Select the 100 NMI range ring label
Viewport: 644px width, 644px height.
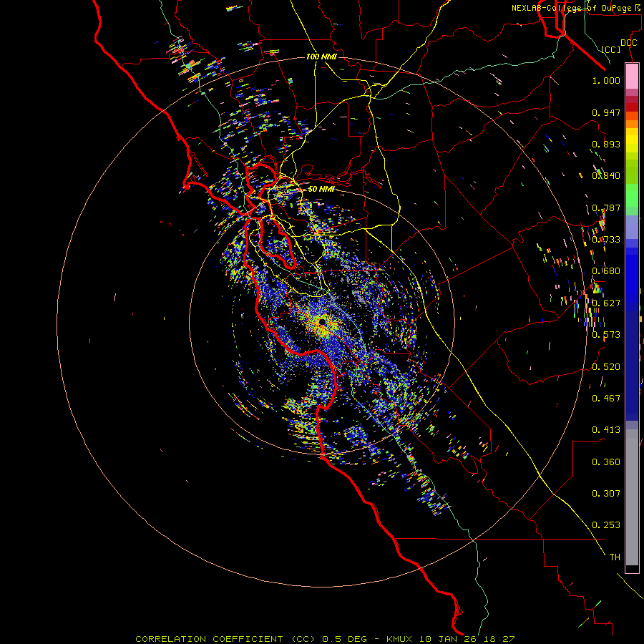pyautogui.click(x=321, y=57)
